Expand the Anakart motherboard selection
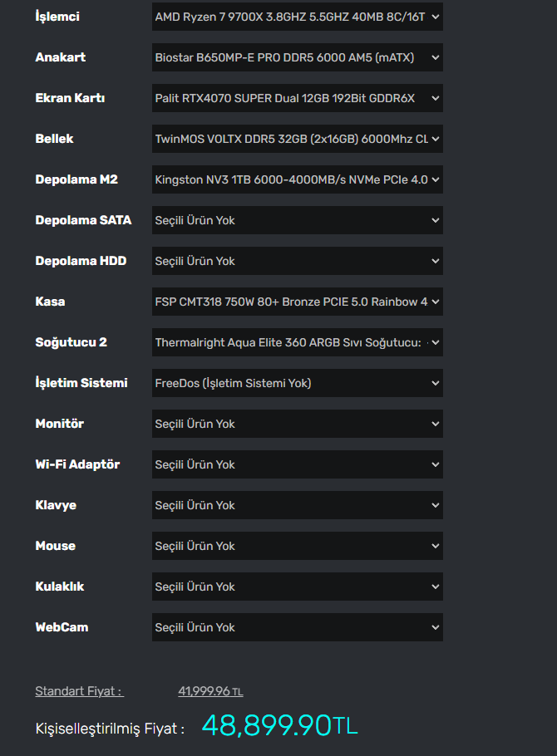Screen dimensions: 557x756 (x=297, y=57)
